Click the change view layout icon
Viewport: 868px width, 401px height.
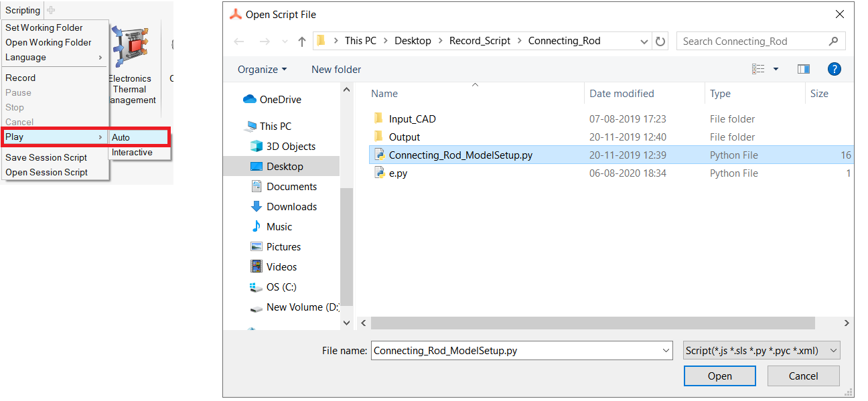pyautogui.click(x=759, y=69)
